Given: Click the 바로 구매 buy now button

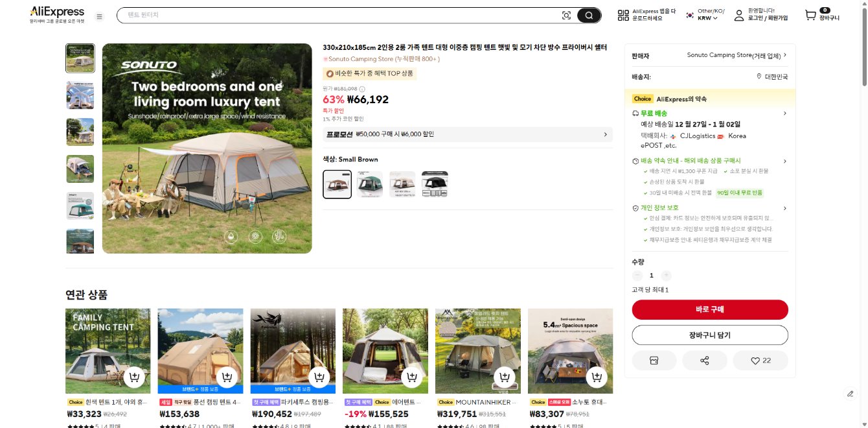Looking at the screenshot, I should coord(710,309).
